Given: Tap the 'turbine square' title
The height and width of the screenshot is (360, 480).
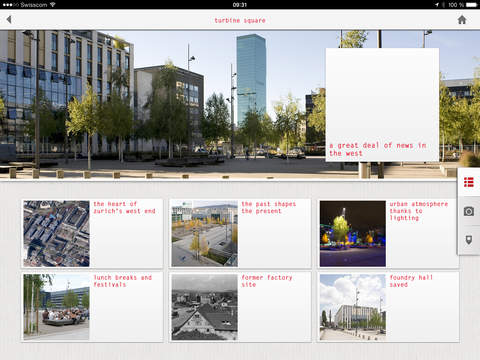Looking at the screenshot, I should pyautogui.click(x=240, y=20).
